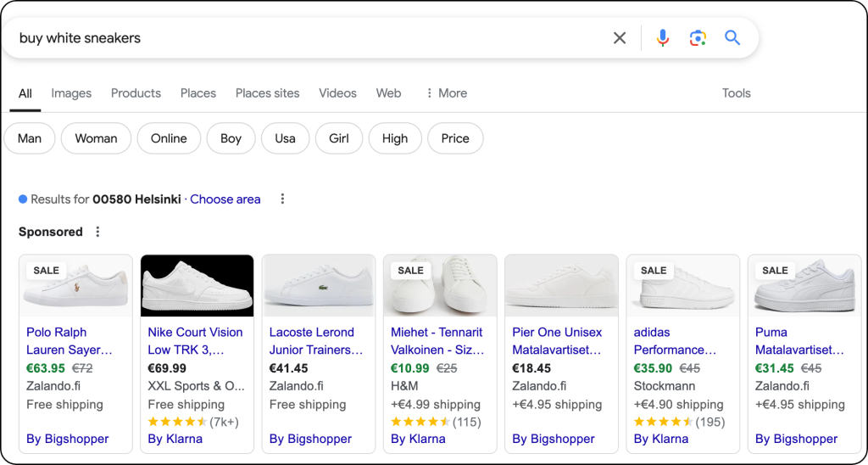Switch to the Images tab

(71, 93)
